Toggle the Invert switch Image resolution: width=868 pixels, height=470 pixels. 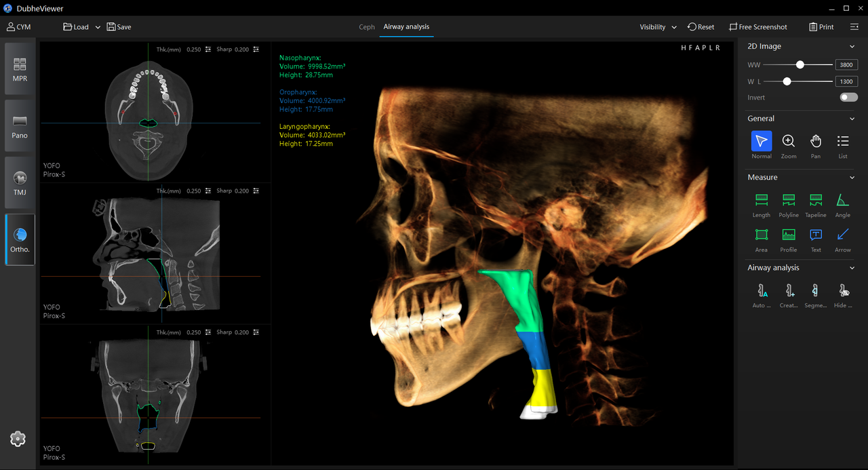pyautogui.click(x=848, y=97)
